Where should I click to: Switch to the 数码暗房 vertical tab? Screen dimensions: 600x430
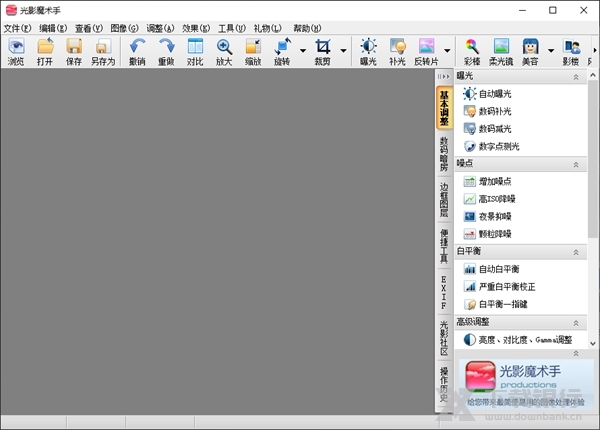[x=444, y=154]
